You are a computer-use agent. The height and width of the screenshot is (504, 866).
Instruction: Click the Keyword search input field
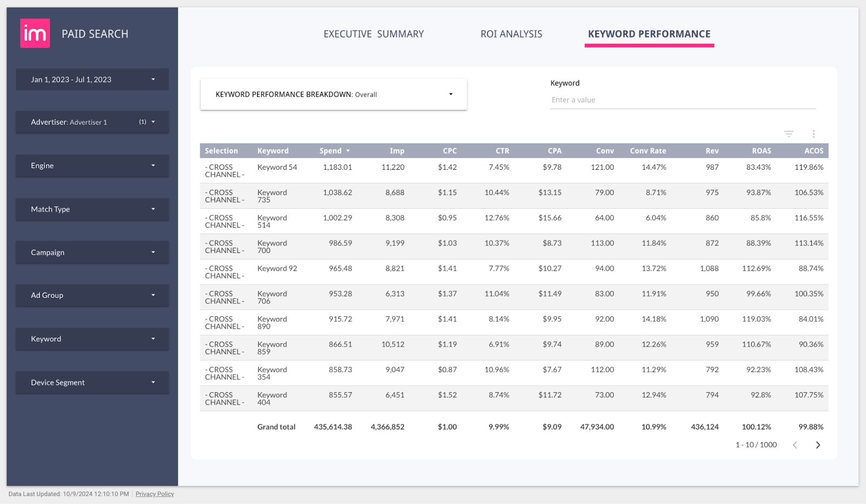[x=682, y=100]
